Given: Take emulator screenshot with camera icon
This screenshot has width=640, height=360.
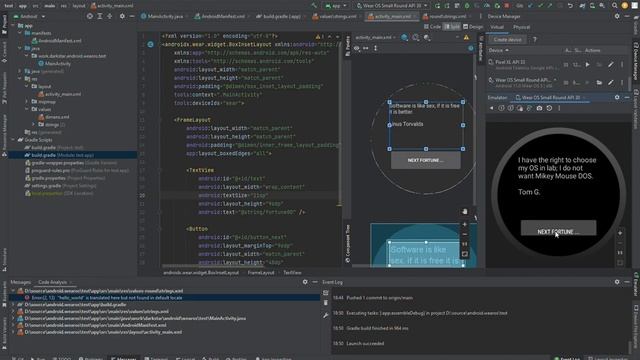Looking at the screenshot, I should pos(539,108).
